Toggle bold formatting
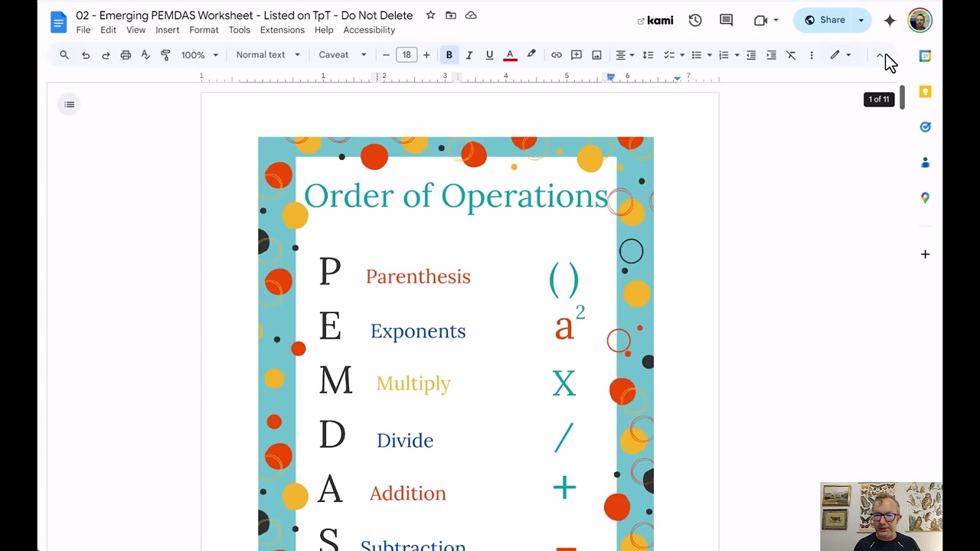 click(449, 55)
